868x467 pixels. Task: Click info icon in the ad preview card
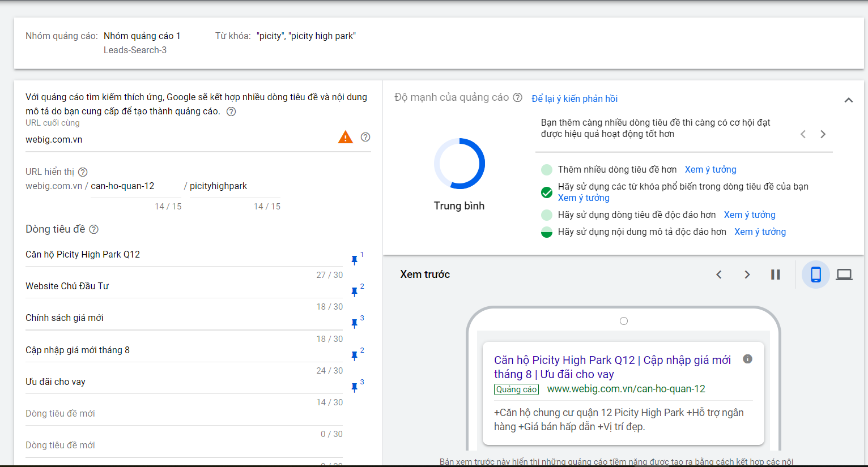[747, 359]
